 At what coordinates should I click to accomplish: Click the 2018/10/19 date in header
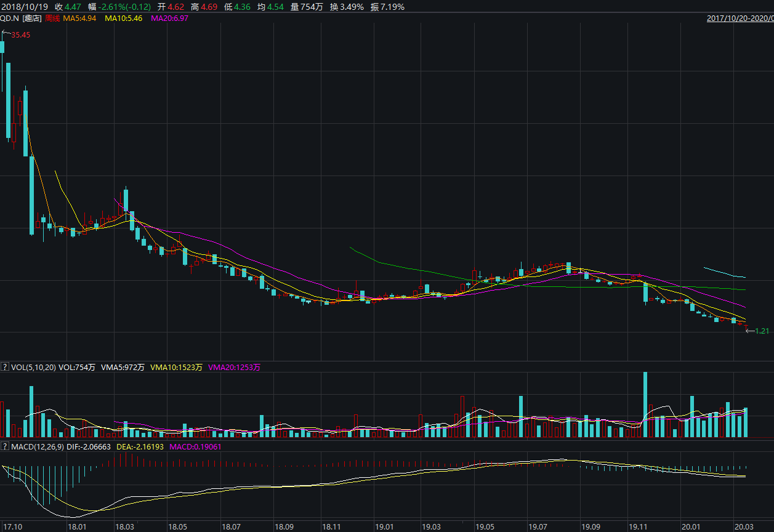24,7
